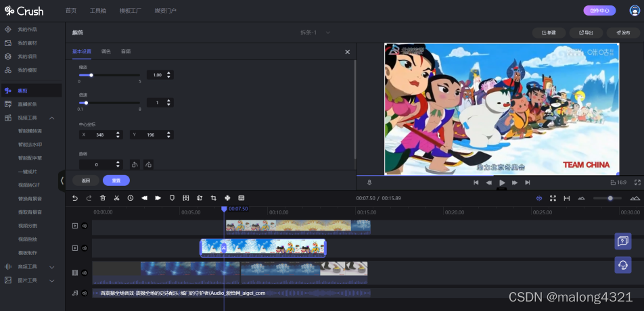
Task: Redo the last timeline edit
Action: [89, 198]
